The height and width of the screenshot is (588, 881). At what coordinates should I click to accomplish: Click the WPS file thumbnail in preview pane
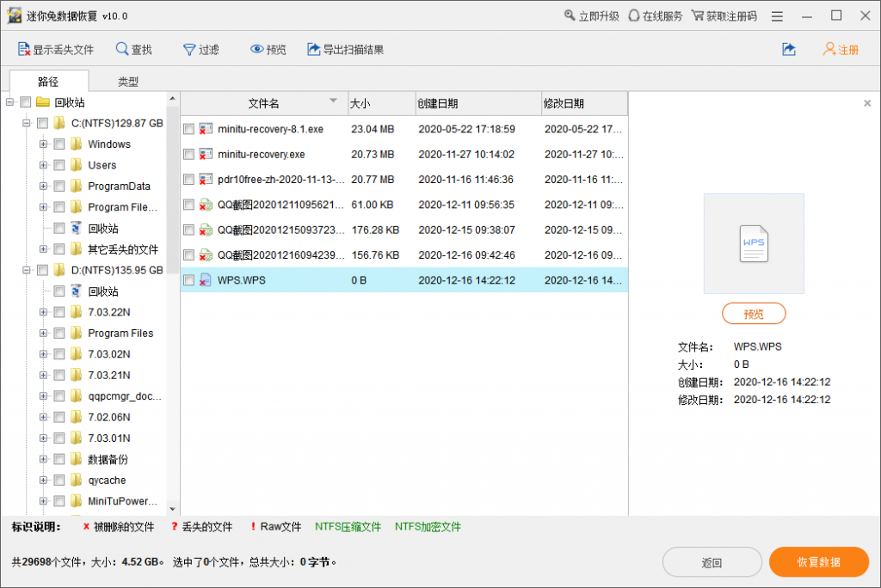pyautogui.click(x=754, y=244)
